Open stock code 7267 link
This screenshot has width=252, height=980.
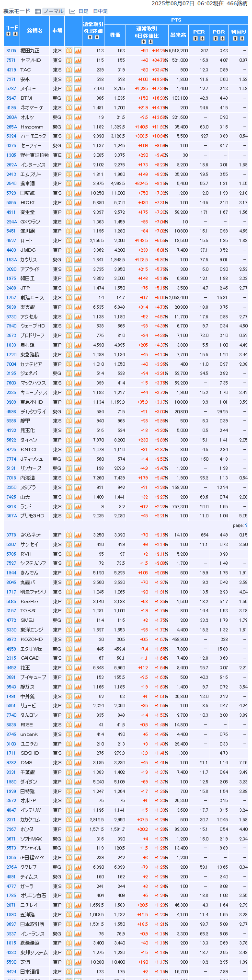[11, 829]
